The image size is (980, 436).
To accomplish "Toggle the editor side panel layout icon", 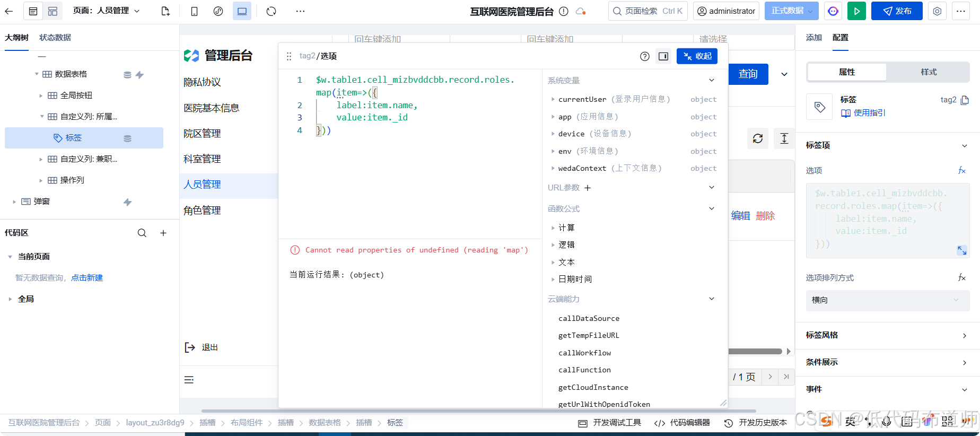I will pyautogui.click(x=663, y=56).
